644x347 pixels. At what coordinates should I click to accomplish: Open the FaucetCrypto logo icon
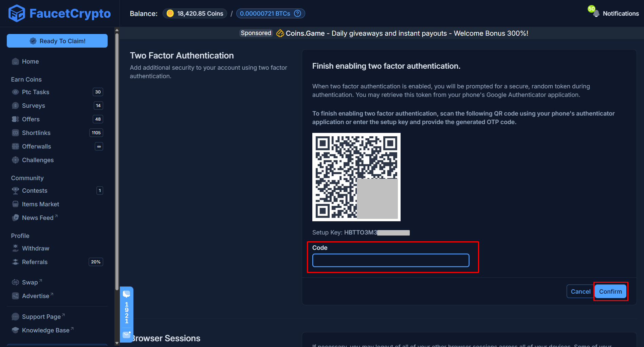16,13
